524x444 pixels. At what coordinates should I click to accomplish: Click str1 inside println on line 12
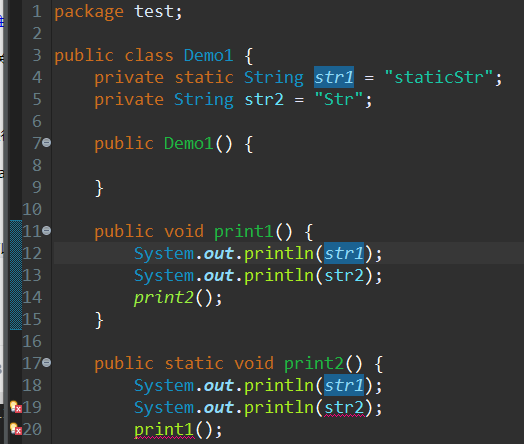tap(344, 253)
